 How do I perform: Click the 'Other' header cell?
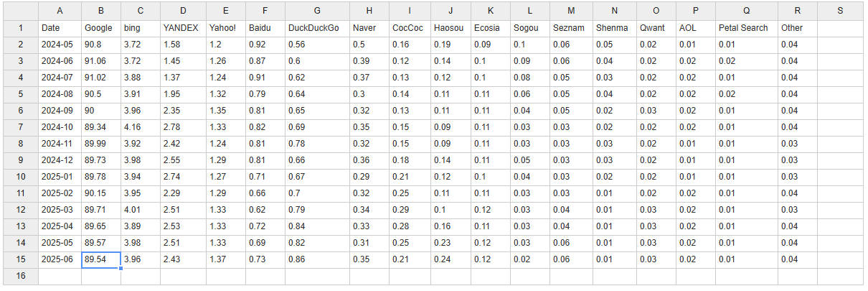[797, 28]
